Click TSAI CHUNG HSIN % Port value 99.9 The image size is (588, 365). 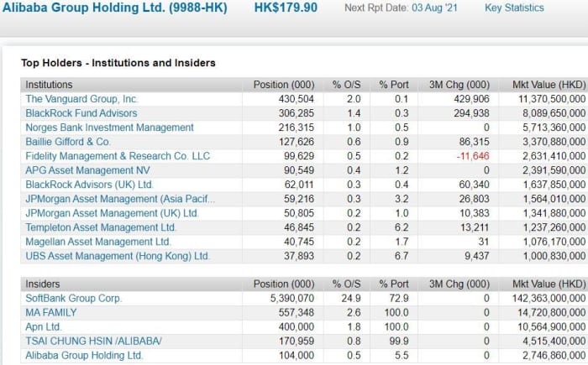pyautogui.click(x=399, y=341)
